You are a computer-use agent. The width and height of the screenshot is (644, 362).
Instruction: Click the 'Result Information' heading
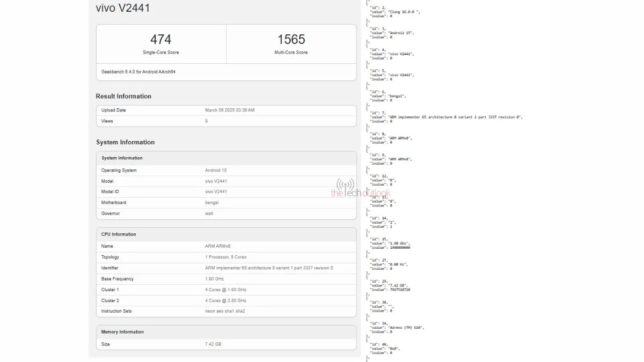[x=123, y=97]
